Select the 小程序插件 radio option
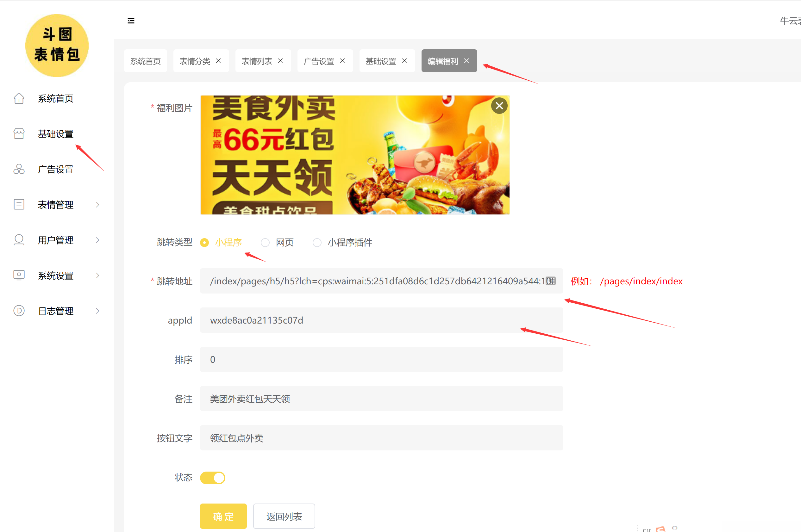The width and height of the screenshot is (801, 532). [317, 243]
